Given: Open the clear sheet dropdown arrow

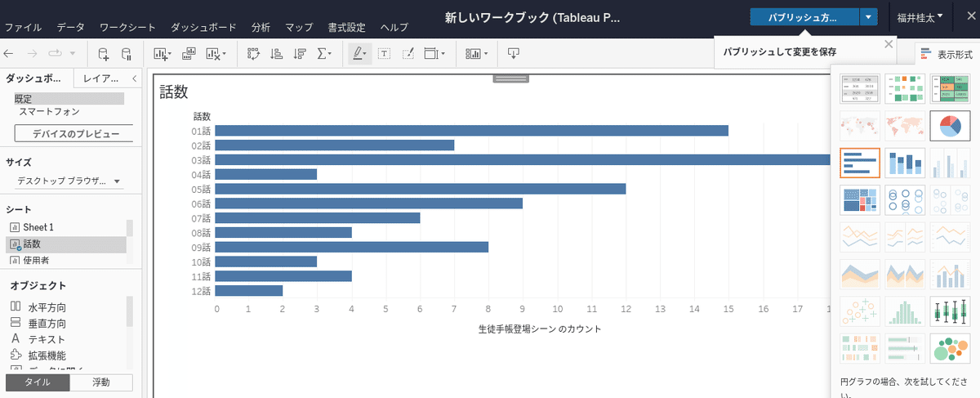Looking at the screenshot, I should (x=225, y=54).
